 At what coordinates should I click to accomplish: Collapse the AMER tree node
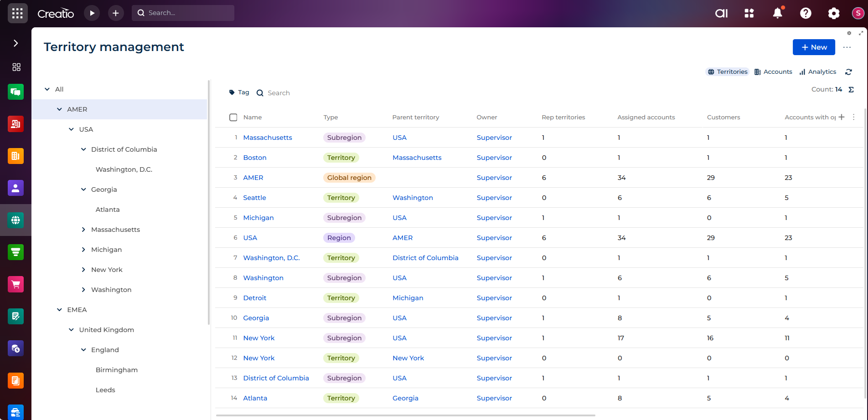59,109
